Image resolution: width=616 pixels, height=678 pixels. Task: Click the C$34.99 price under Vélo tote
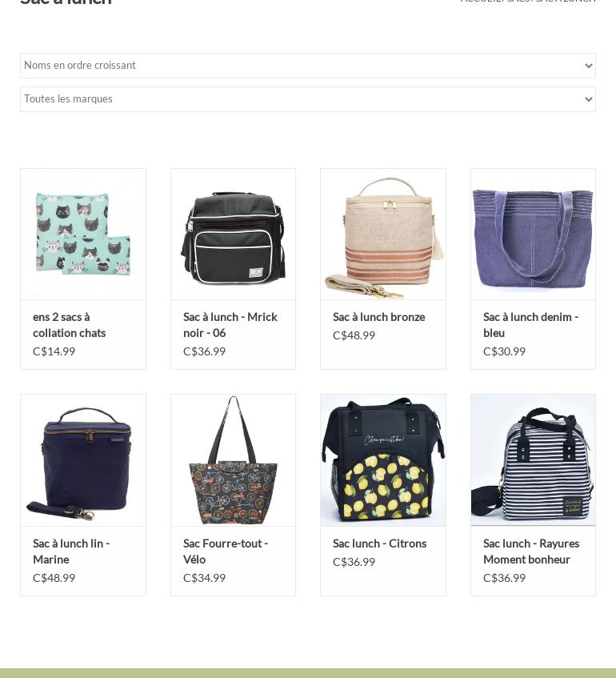204,578
